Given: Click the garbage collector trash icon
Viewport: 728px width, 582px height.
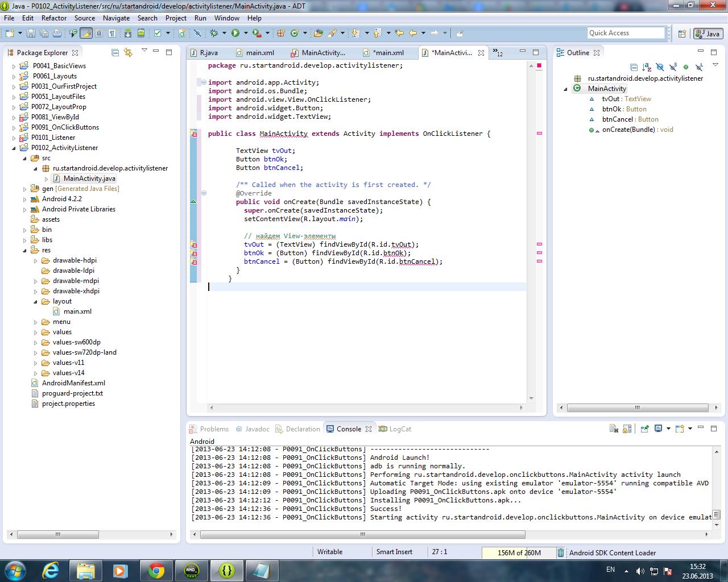Looking at the screenshot, I should [561, 552].
